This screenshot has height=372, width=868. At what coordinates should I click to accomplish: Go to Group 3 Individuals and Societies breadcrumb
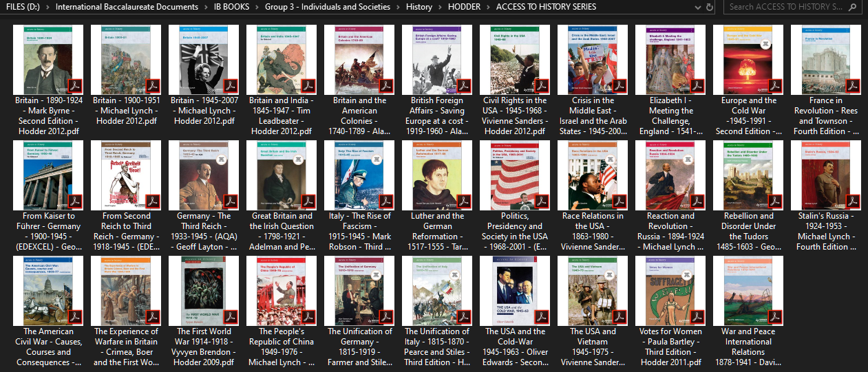coord(328,7)
